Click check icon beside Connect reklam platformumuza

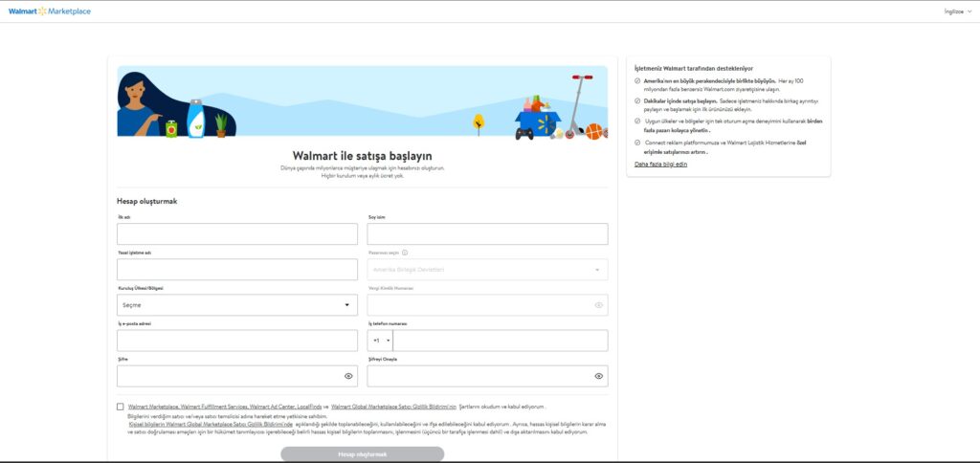point(636,143)
